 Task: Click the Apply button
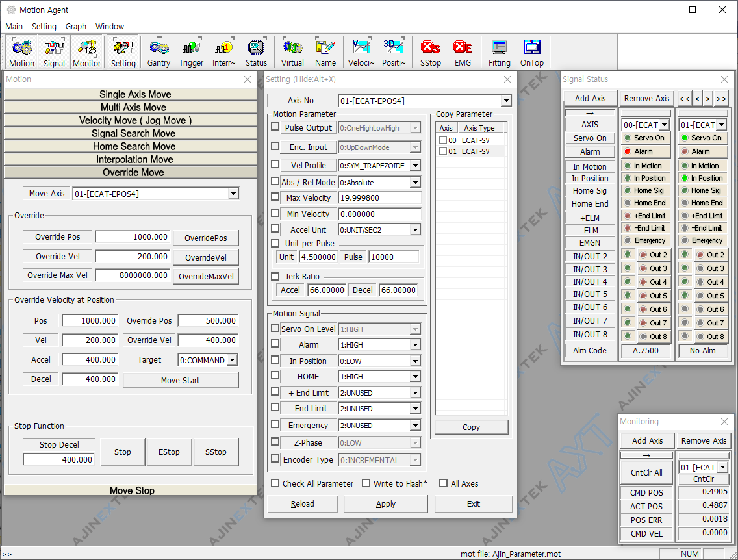pos(386,503)
